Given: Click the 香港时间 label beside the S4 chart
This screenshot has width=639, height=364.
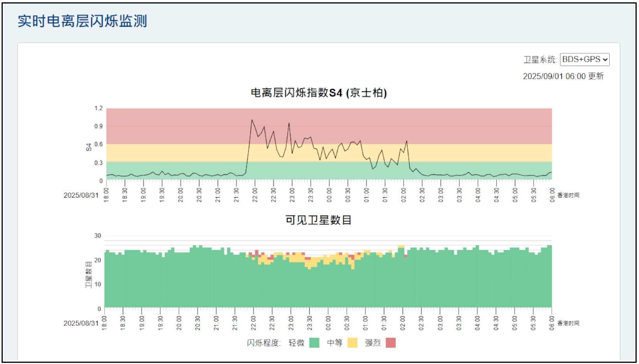Looking at the screenshot, I should pyautogui.click(x=568, y=195).
